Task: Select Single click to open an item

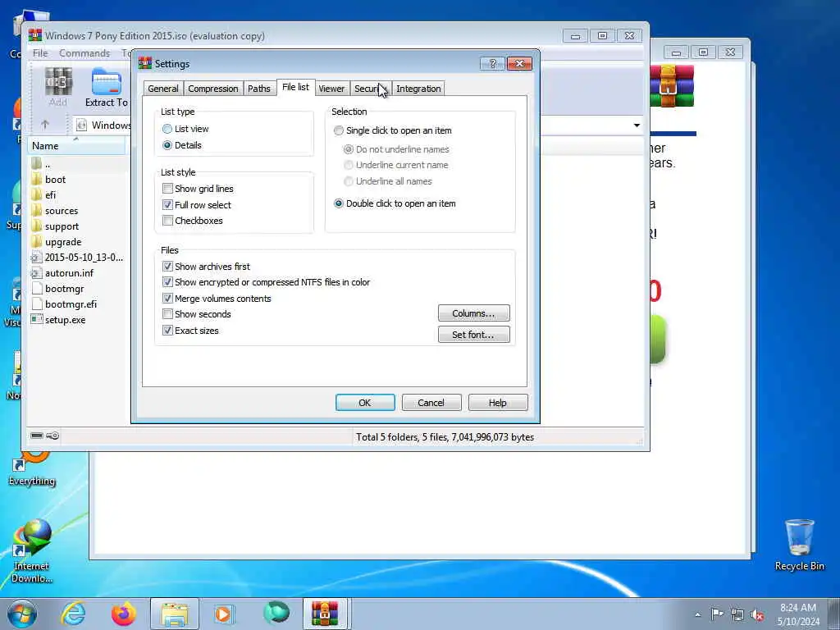Action: pos(339,130)
